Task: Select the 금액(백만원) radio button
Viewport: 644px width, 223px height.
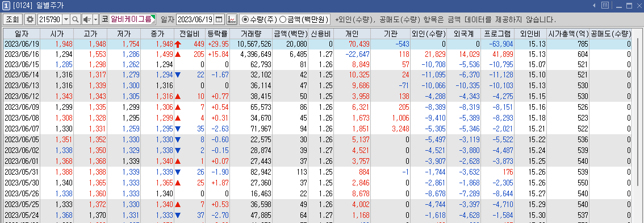Action: click(x=283, y=19)
